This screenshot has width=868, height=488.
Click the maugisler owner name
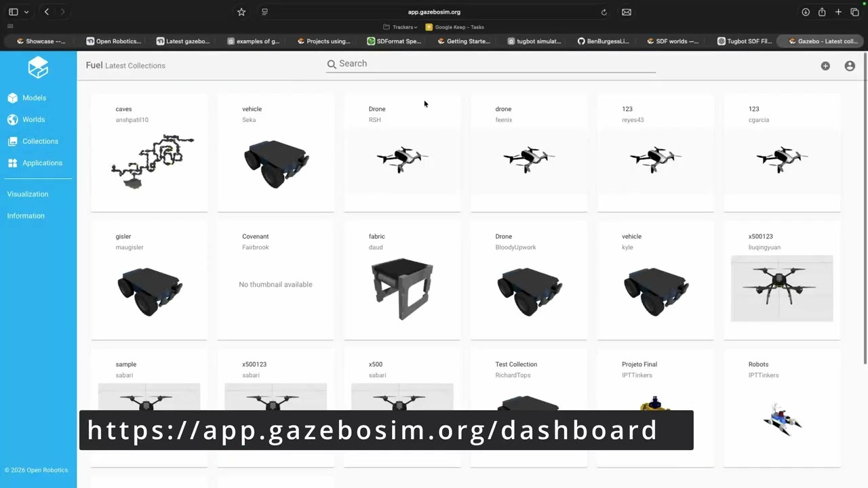(x=130, y=247)
